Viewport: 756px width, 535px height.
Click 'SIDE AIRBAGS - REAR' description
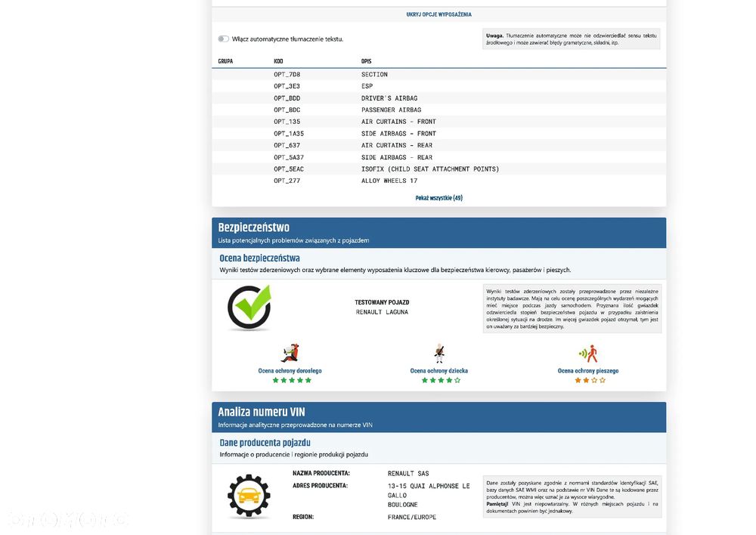[x=397, y=158]
